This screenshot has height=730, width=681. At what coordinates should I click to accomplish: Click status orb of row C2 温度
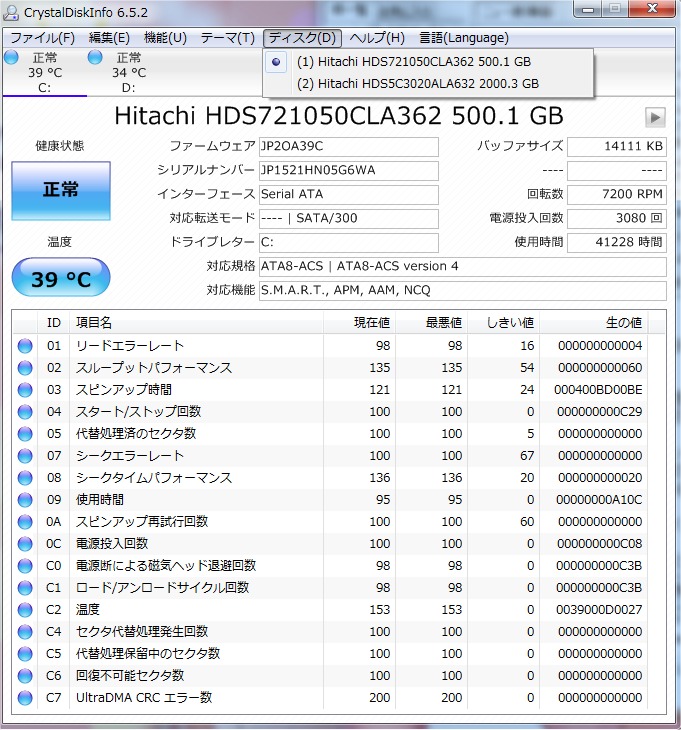[25, 610]
